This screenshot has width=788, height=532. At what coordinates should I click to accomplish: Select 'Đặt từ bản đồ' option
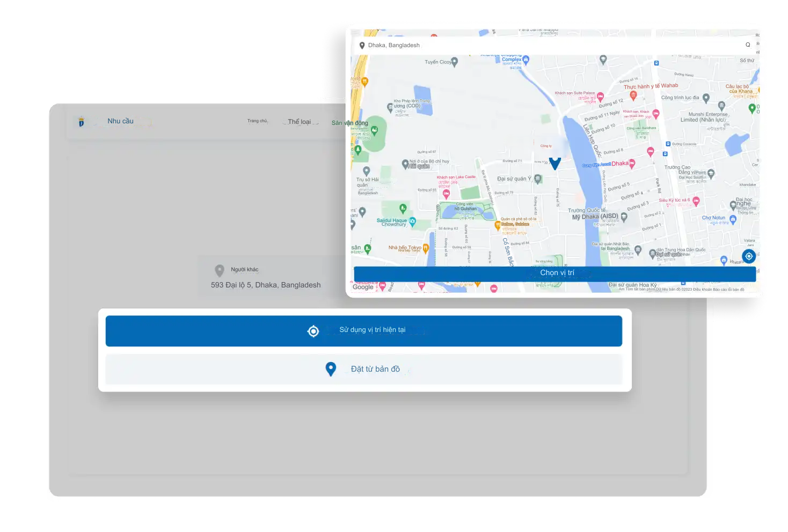click(363, 369)
